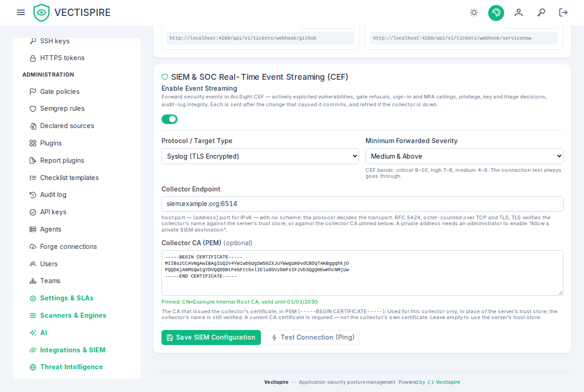Toggle the Enable Event Streaming switch
Viewport: 584px width, 392px height.
(169, 119)
